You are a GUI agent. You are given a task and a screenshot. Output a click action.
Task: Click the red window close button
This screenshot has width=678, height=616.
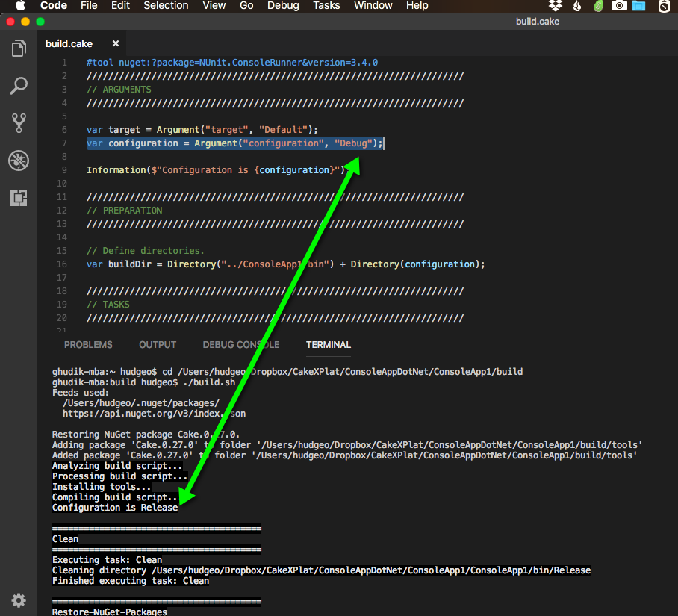(10, 22)
